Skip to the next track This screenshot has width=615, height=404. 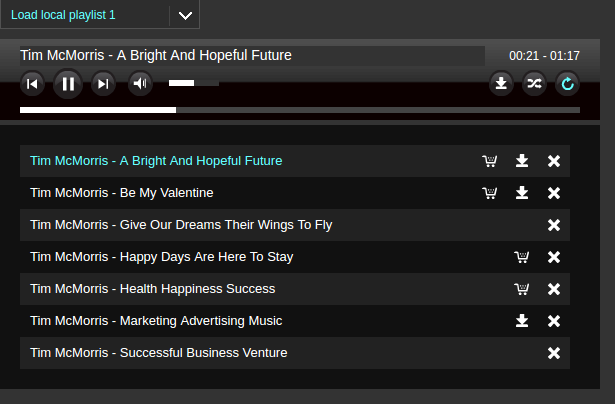tap(103, 84)
